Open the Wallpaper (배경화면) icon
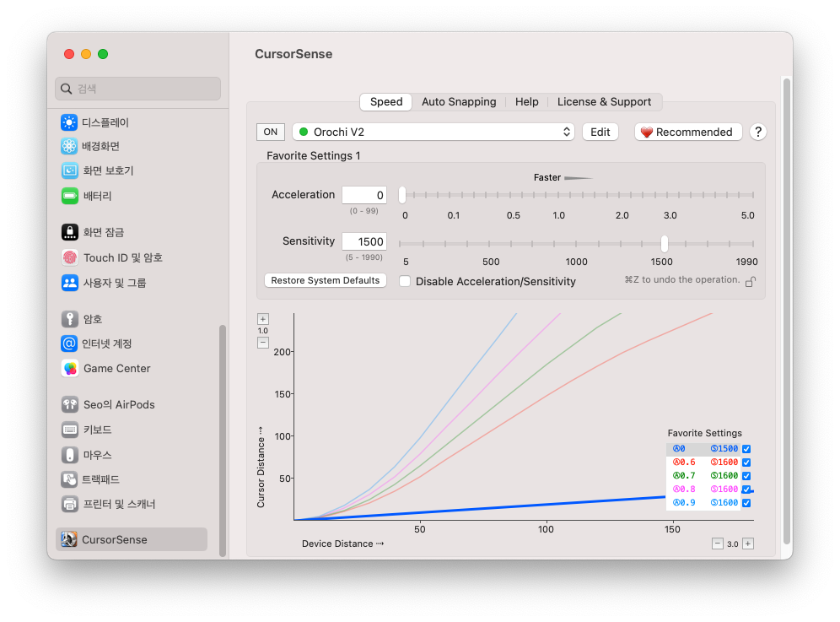This screenshot has height=622, width=840. coord(69,146)
